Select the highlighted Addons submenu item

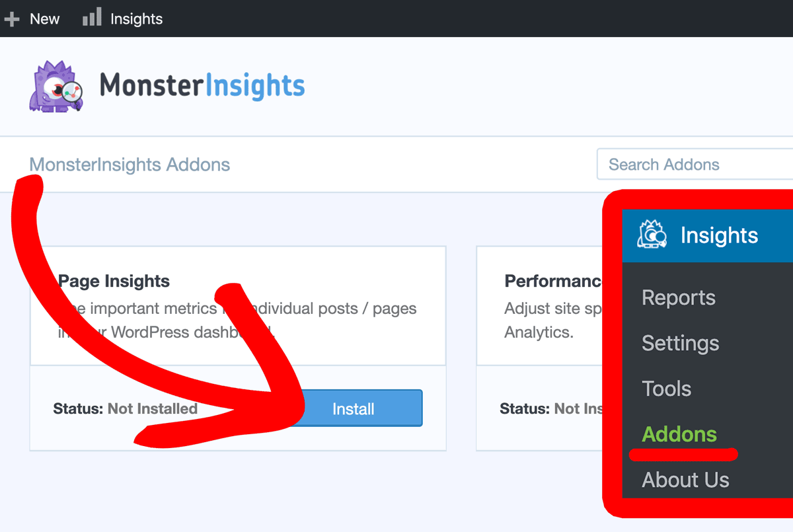(x=679, y=434)
